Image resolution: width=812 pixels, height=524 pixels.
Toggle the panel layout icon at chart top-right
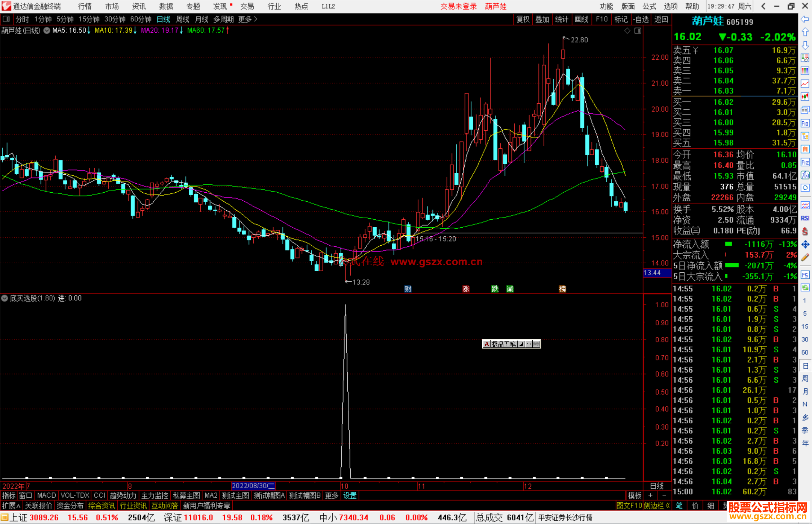[x=638, y=31]
